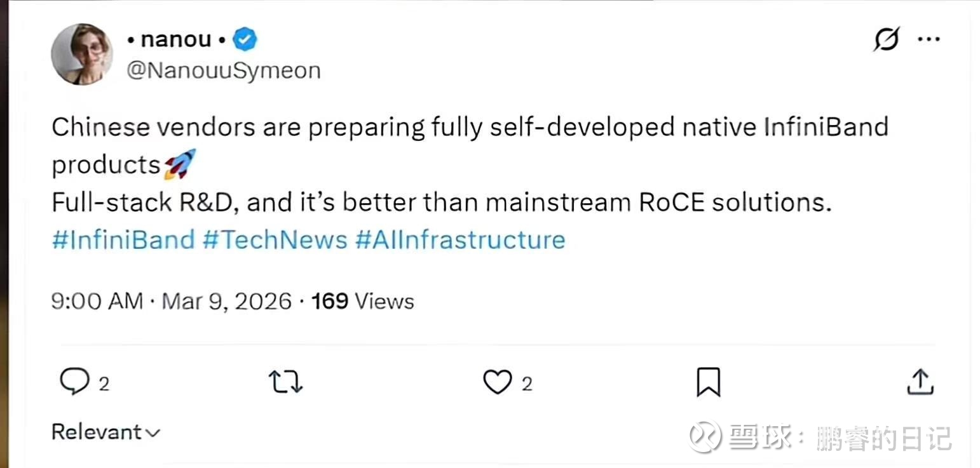This screenshot has width=980, height=468.
Task: Click nanou's profile picture
Action: (x=82, y=55)
